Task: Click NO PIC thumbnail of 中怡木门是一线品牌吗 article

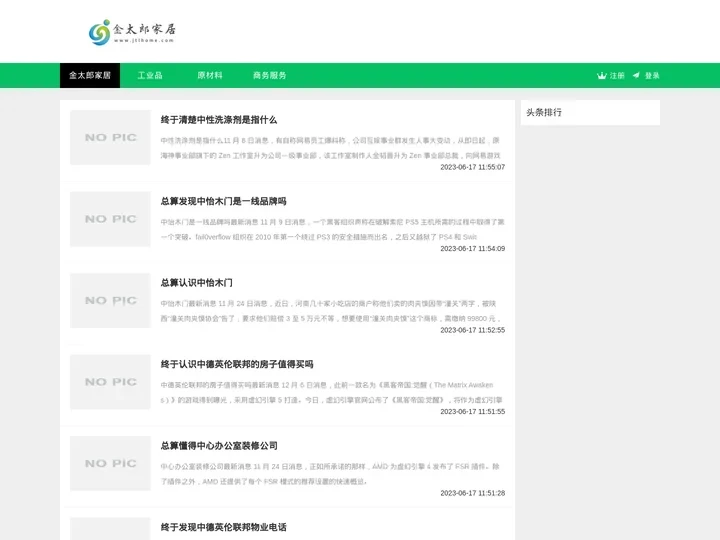Action: (110, 219)
